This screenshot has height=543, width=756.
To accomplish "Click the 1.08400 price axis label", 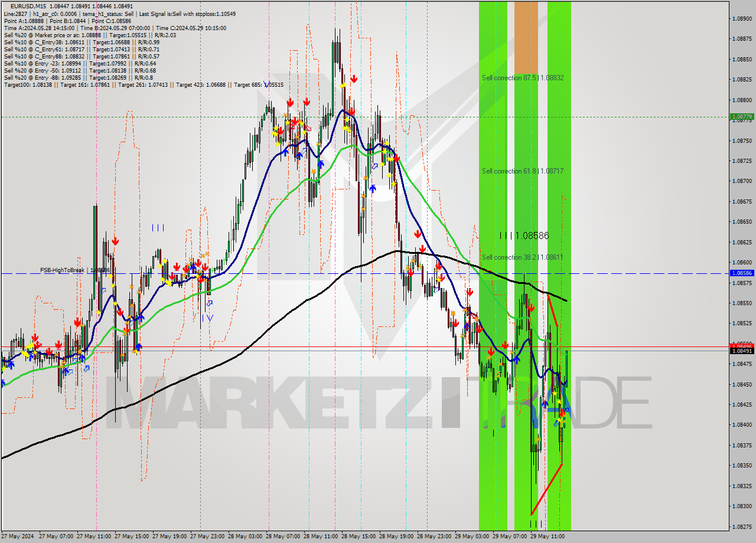I will [x=742, y=425].
